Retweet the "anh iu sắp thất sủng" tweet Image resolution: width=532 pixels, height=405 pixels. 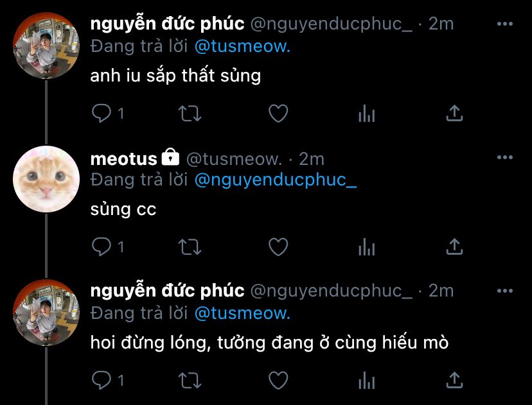[x=189, y=114]
